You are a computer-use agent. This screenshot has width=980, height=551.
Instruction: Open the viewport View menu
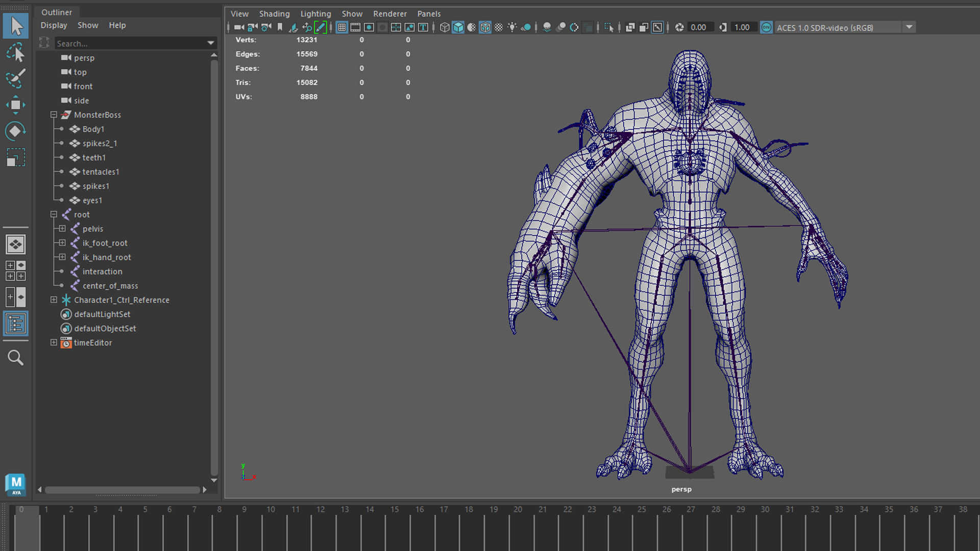pyautogui.click(x=239, y=14)
